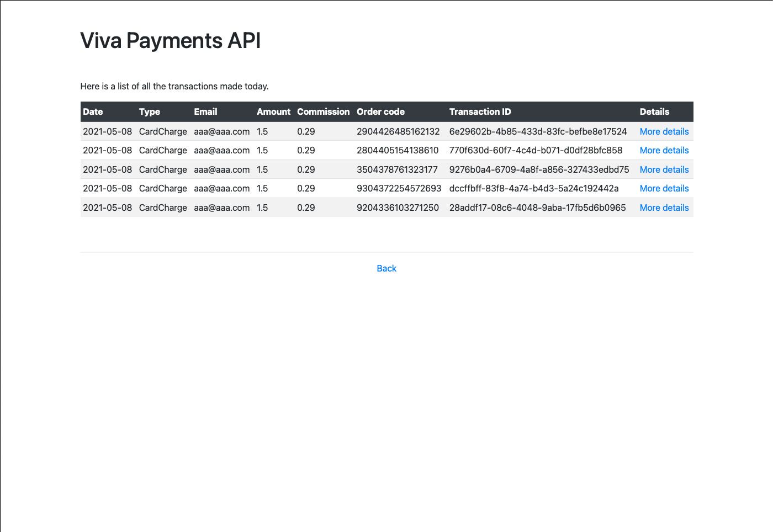Click the Type column header
Image resolution: width=773 pixels, height=532 pixels.
tap(150, 111)
